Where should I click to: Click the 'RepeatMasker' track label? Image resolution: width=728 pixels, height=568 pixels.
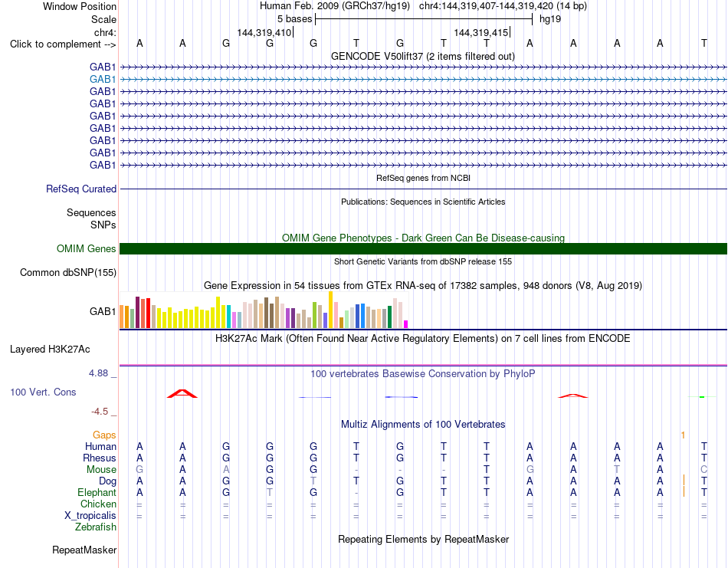pos(84,550)
